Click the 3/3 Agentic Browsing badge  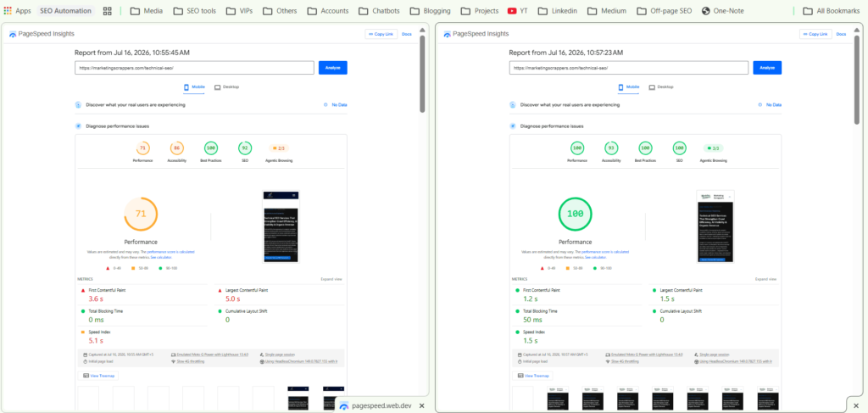point(714,148)
